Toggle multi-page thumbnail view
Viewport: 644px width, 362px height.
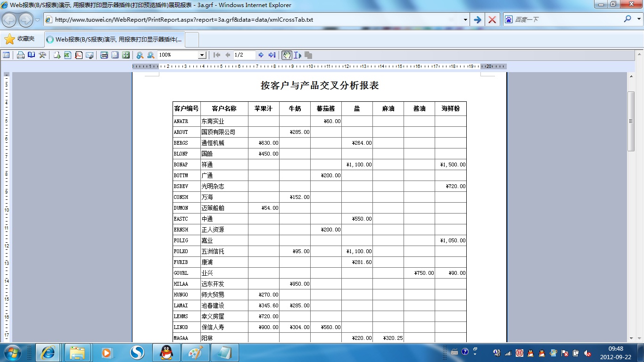(x=126, y=55)
